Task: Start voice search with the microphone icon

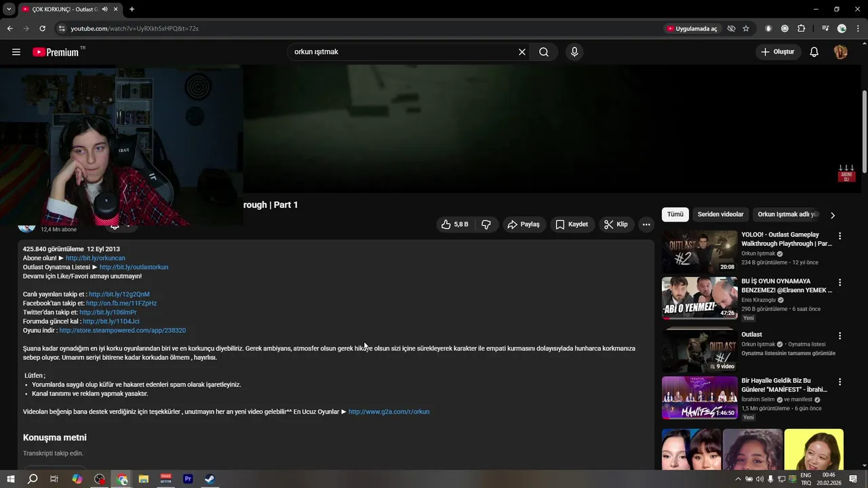Action: [x=574, y=52]
